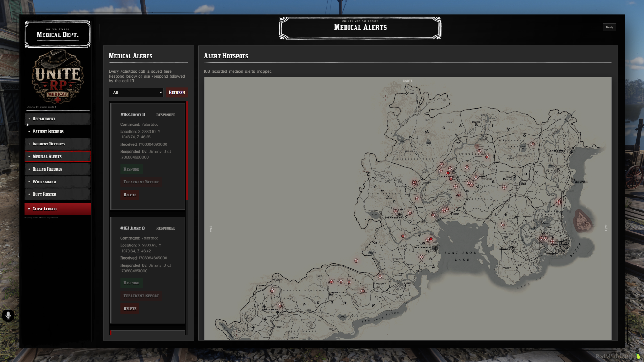Click the RESPONDED status on alert #167
The width and height of the screenshot is (644, 362).
166,228
